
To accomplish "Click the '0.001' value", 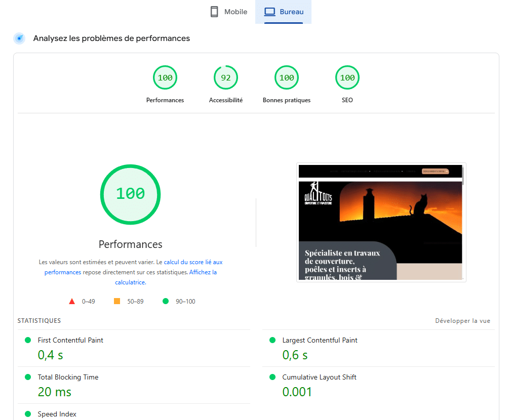I will coord(297,392).
